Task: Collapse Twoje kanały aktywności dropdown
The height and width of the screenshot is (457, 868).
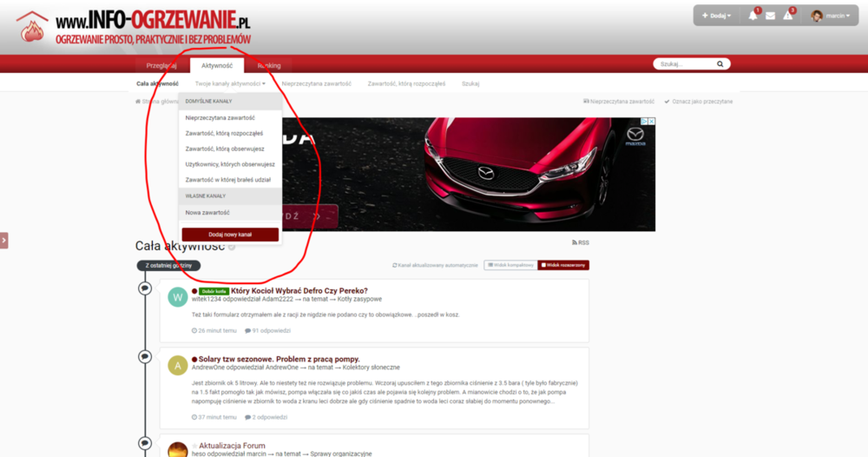Action: pyautogui.click(x=230, y=83)
